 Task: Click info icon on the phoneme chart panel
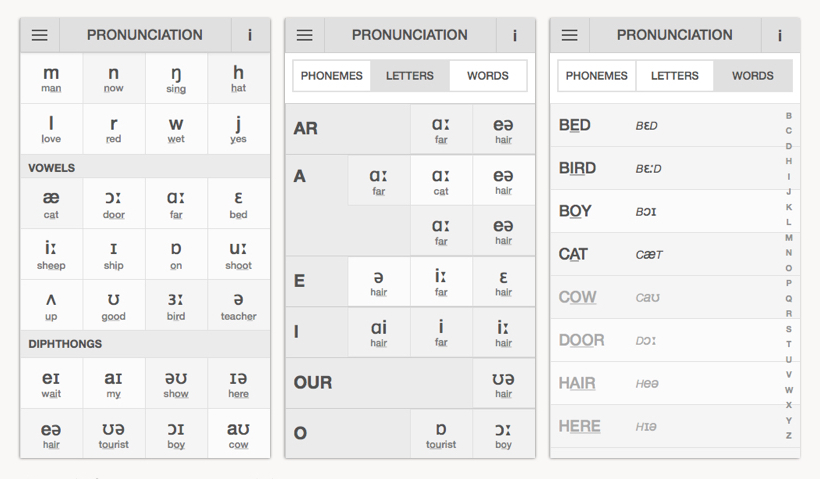250,35
